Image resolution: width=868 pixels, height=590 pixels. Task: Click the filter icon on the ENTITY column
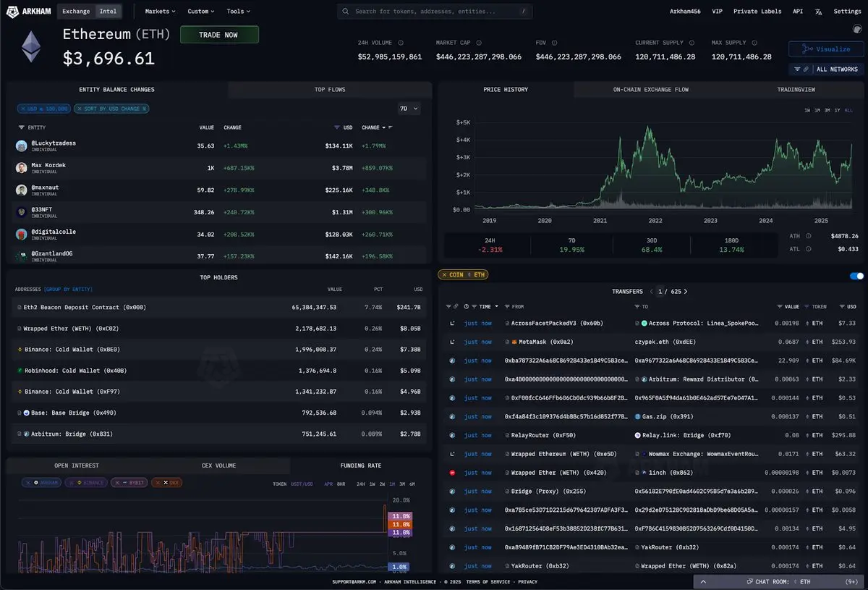coord(22,127)
